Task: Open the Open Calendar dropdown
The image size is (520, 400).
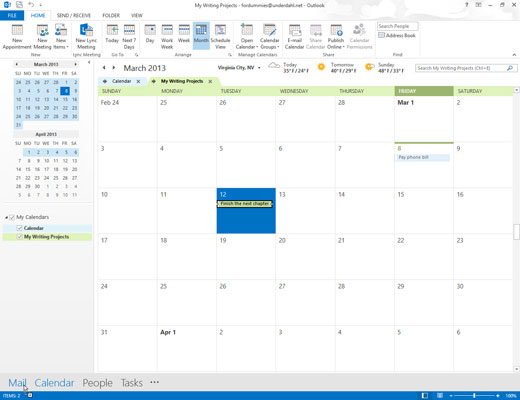Action: pyautogui.click(x=247, y=37)
